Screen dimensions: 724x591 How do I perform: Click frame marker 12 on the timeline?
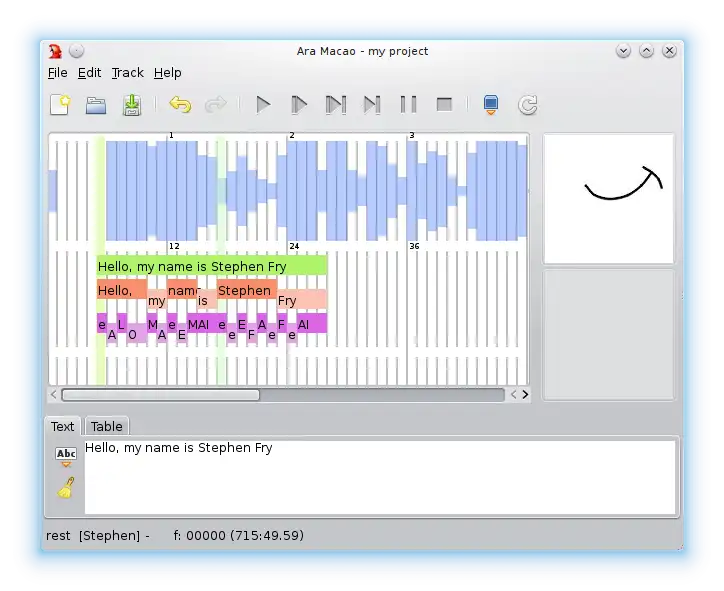(x=174, y=246)
